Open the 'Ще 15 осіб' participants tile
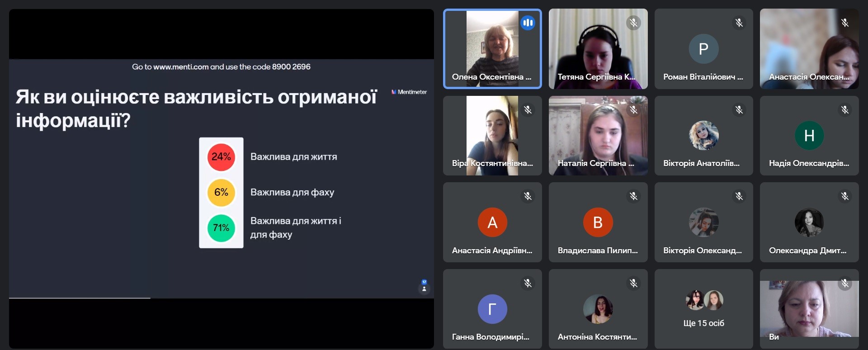Image resolution: width=868 pixels, height=350 pixels. 703,309
